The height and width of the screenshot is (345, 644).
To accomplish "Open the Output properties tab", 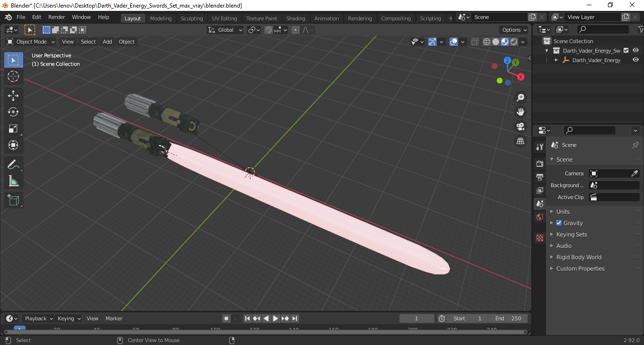I will click(x=539, y=177).
